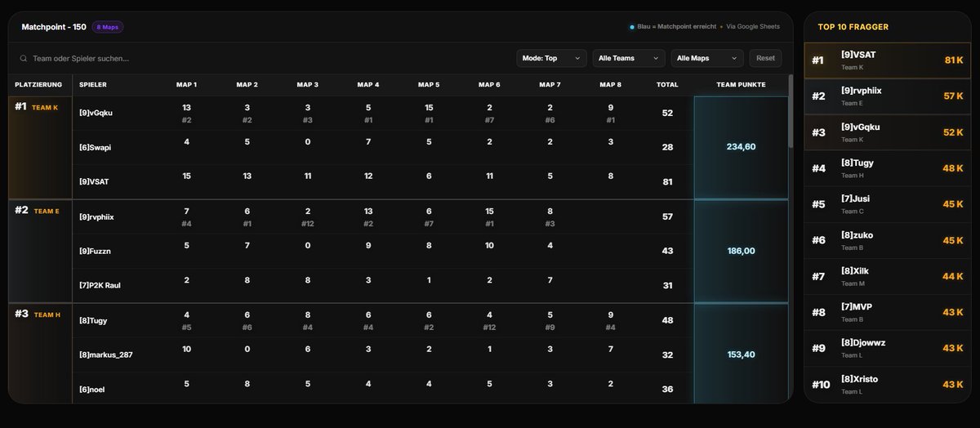
Task: Click player [9]Fuzzn in the table
Action: point(95,251)
